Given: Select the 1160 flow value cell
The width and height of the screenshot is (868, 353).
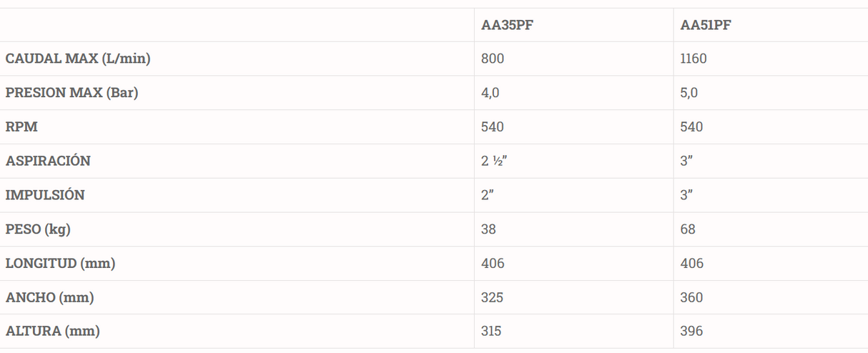Looking at the screenshot, I should (x=694, y=59).
